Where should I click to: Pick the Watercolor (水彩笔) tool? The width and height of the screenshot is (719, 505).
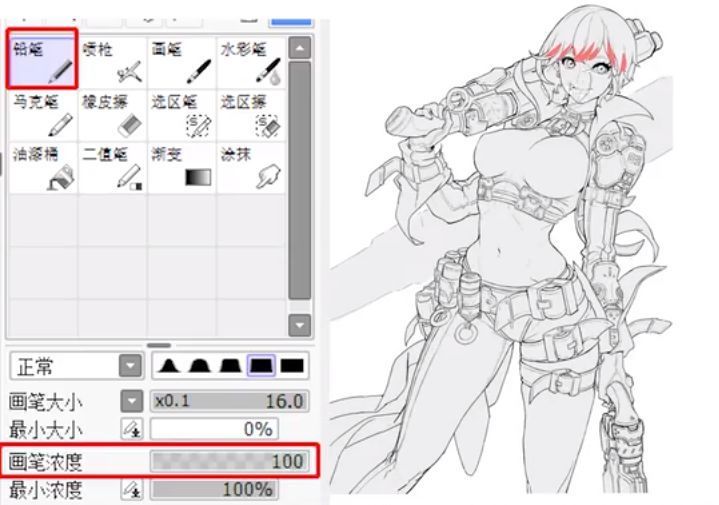click(x=251, y=61)
